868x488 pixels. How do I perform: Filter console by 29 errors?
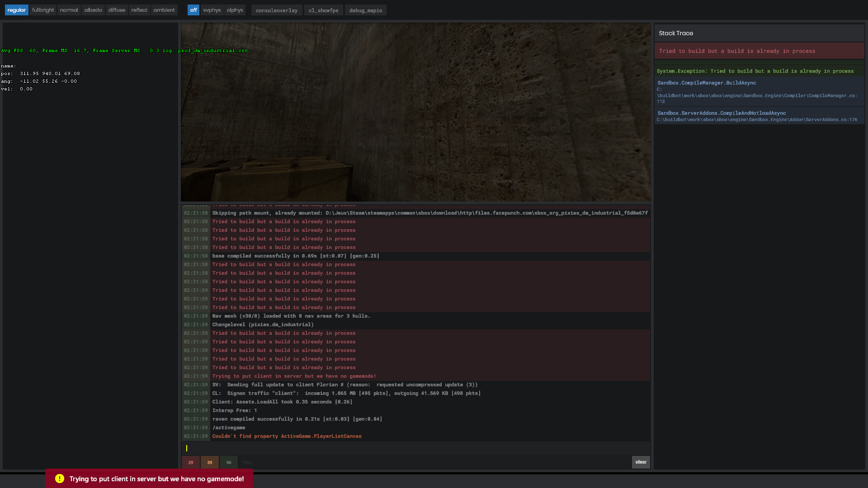point(190,462)
